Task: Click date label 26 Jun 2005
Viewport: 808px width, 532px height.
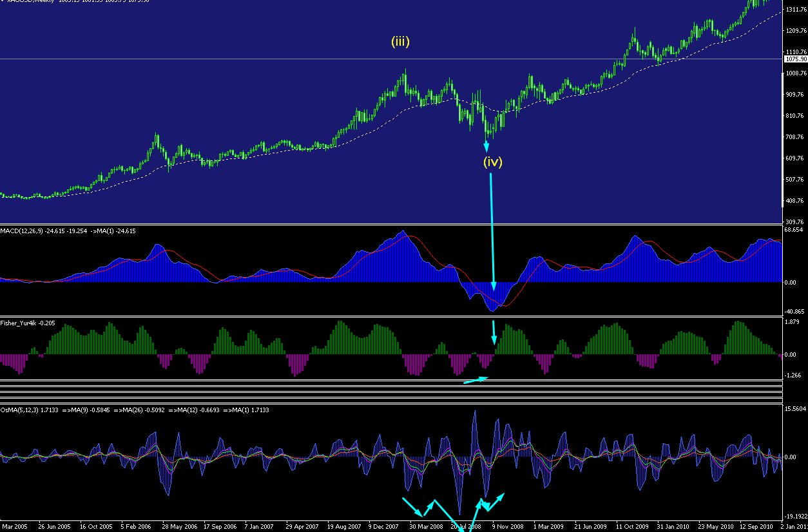Action: [54, 527]
